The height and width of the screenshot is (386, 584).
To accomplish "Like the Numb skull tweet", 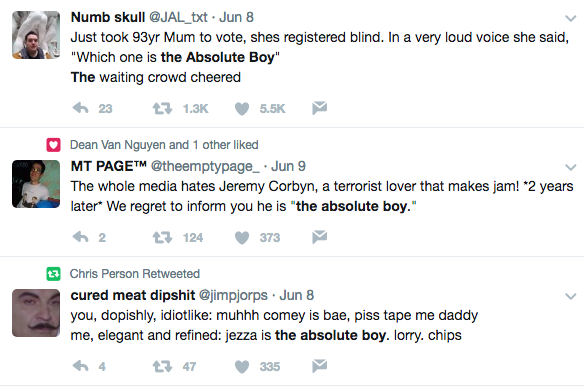I will pyautogui.click(x=242, y=108).
